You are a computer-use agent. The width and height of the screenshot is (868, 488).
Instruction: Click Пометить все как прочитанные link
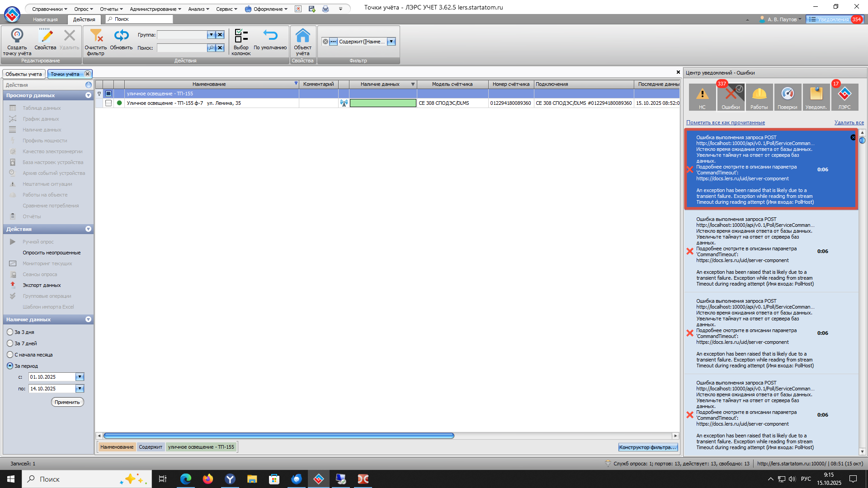725,122
